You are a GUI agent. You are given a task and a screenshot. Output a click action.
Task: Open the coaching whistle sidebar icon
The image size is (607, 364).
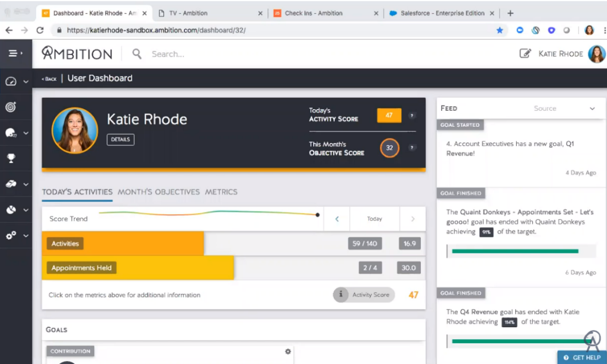point(11,184)
